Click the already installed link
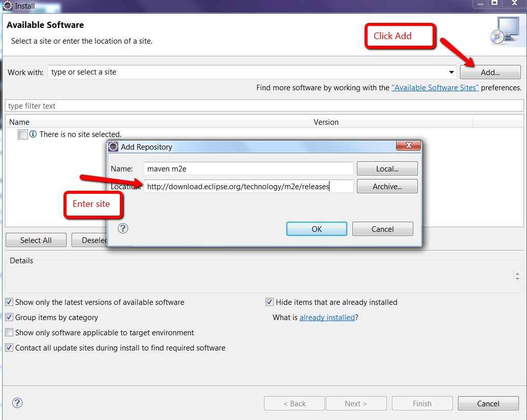The image size is (527, 420). click(x=326, y=317)
